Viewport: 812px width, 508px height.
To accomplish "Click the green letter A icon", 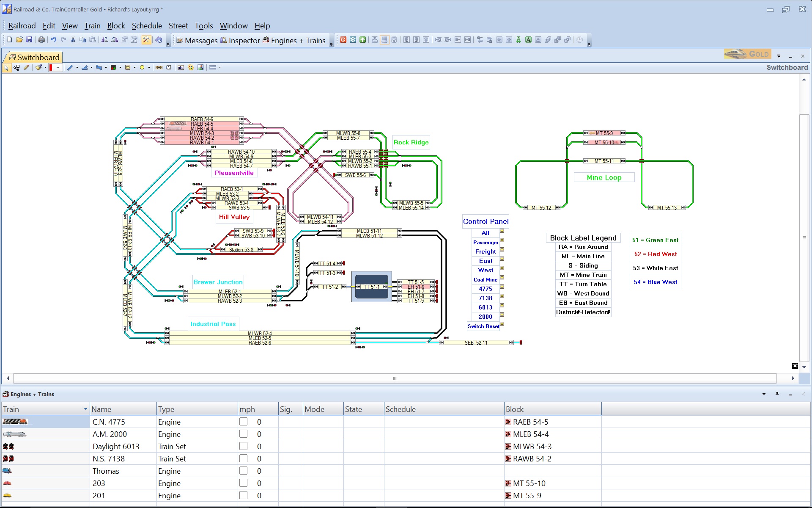I will coord(528,40).
